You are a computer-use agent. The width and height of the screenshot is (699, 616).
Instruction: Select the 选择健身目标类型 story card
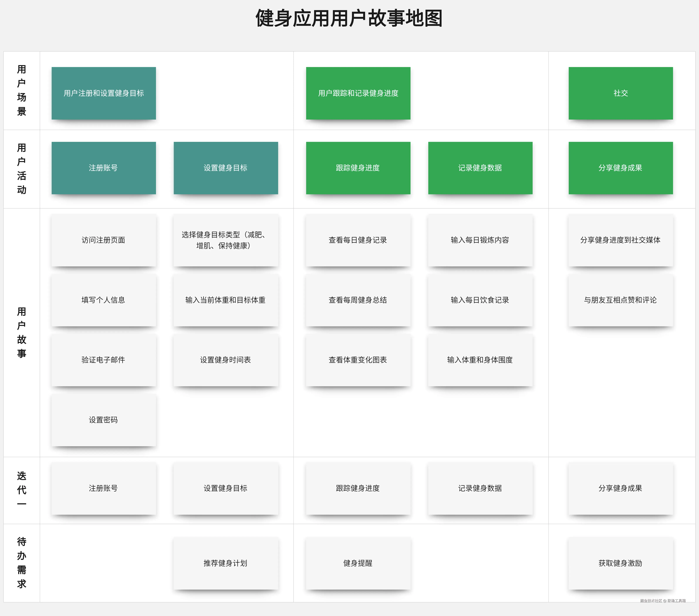(x=226, y=240)
